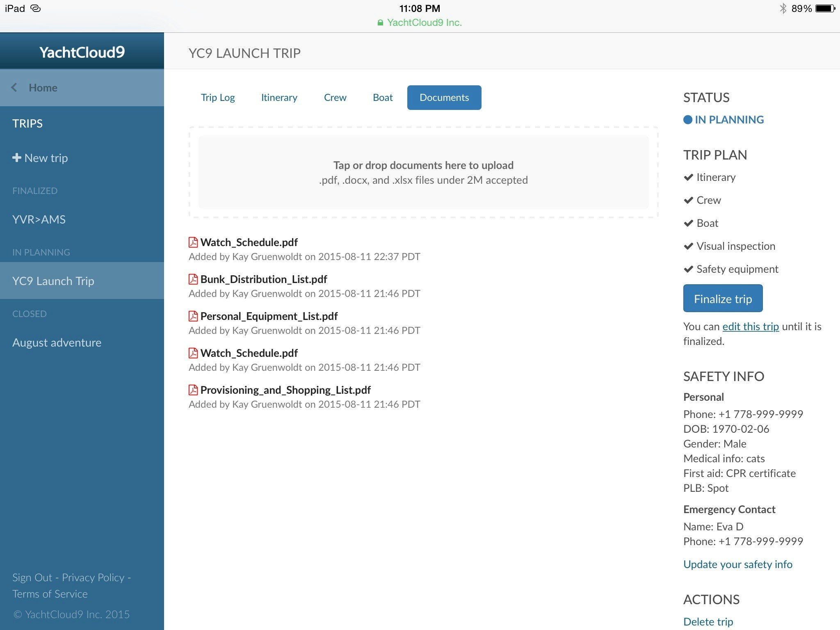840x630 pixels.
Task: Click the Visual inspection checkmark
Action: coord(688,246)
